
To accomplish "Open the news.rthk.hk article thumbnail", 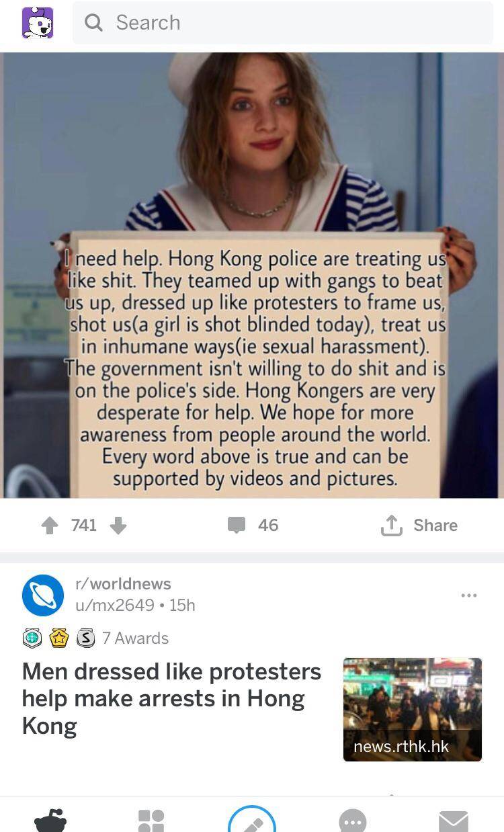I will pyautogui.click(x=413, y=710).
